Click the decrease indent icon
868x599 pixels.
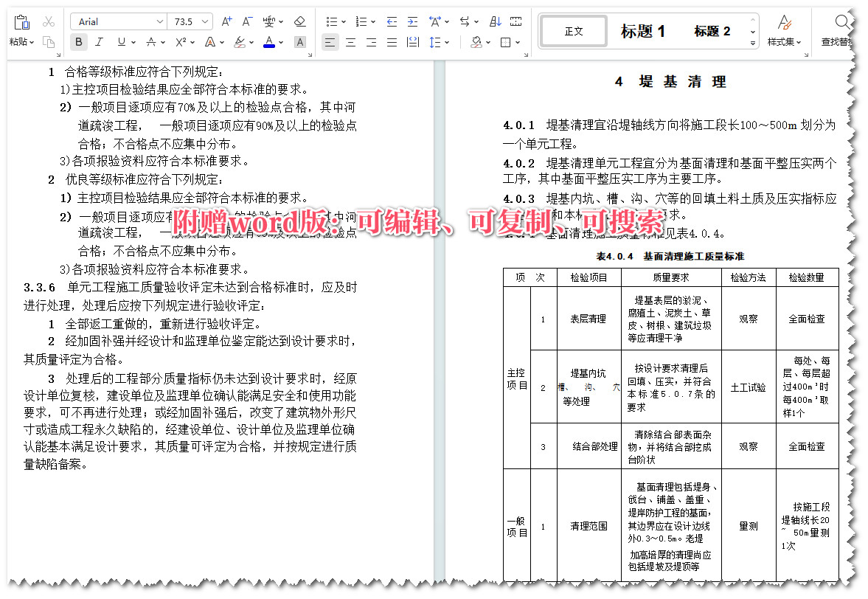point(391,21)
